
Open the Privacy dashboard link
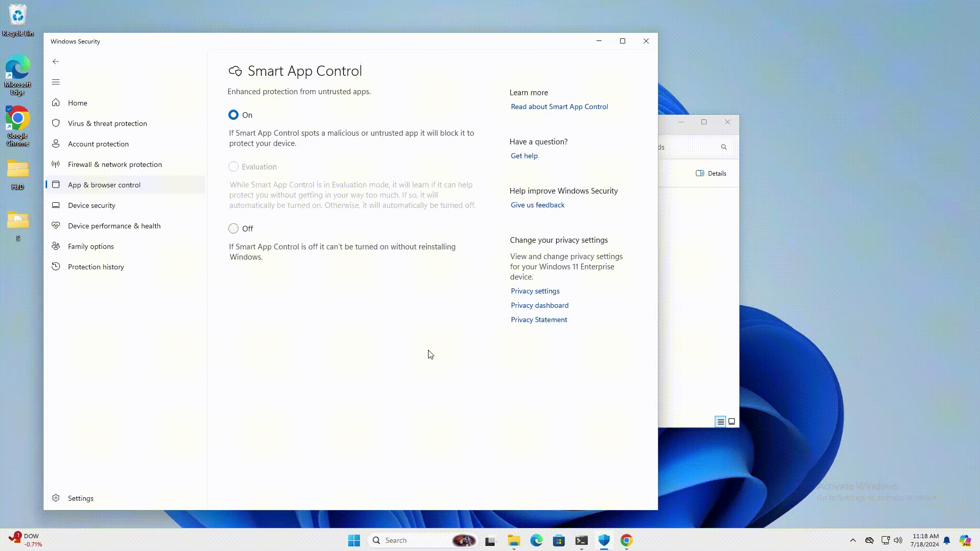[539, 305]
